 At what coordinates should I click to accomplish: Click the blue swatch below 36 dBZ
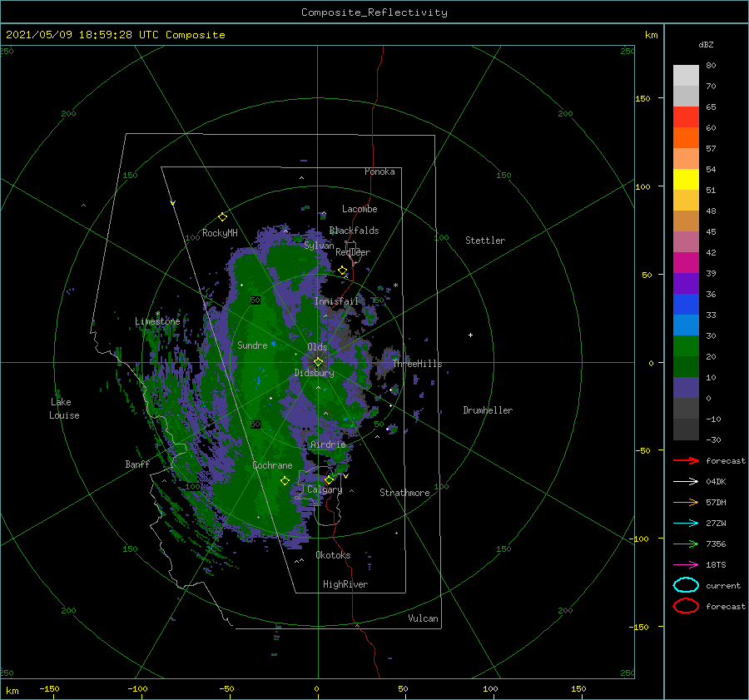pyautogui.click(x=686, y=305)
